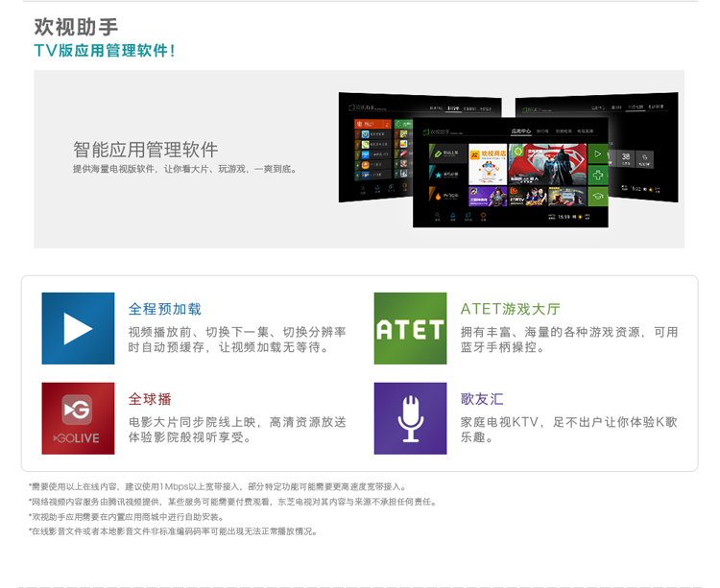Click the 拥有丰富、海量的各种游戏资源 description
This screenshot has height=588, width=720.
pos(569,340)
